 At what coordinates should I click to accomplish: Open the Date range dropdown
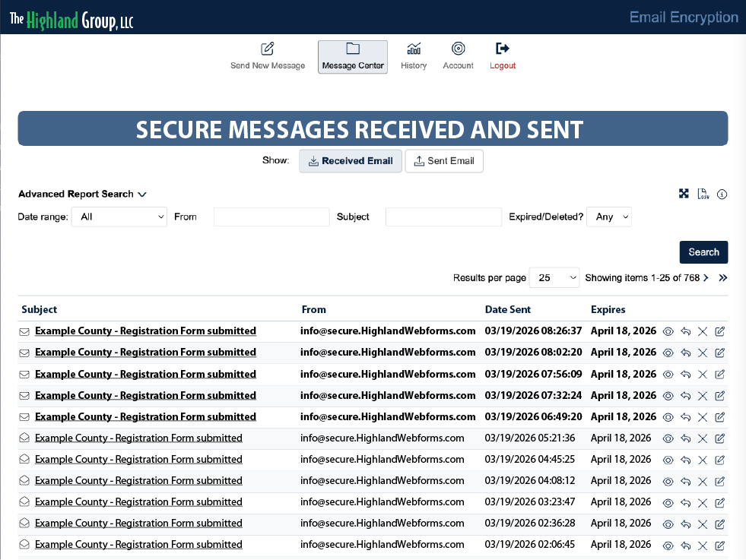119,217
